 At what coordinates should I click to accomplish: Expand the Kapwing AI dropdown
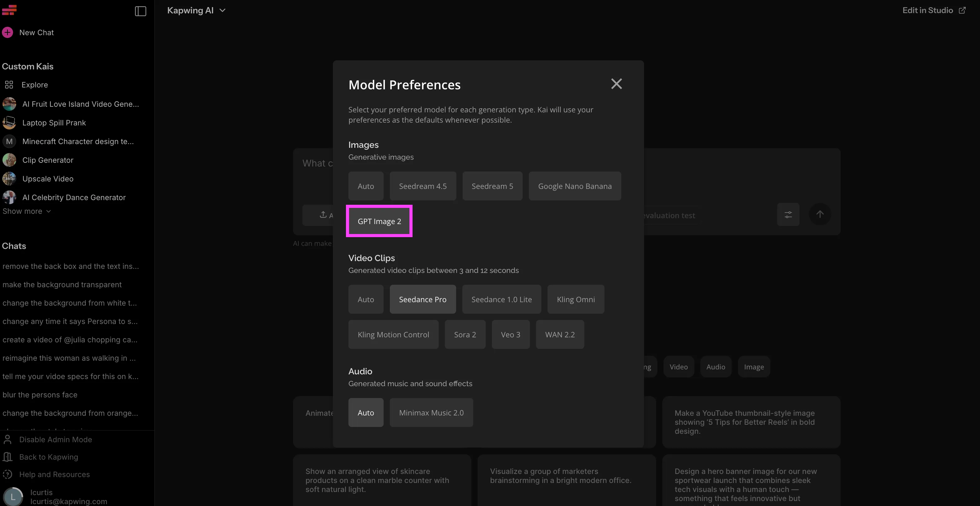196,10
